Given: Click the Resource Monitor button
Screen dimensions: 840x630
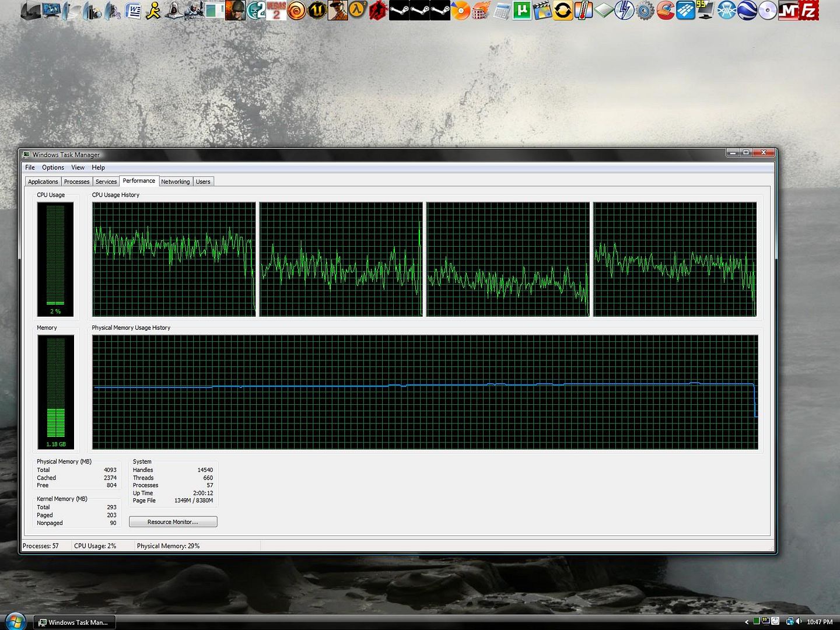Looking at the screenshot, I should point(173,522).
